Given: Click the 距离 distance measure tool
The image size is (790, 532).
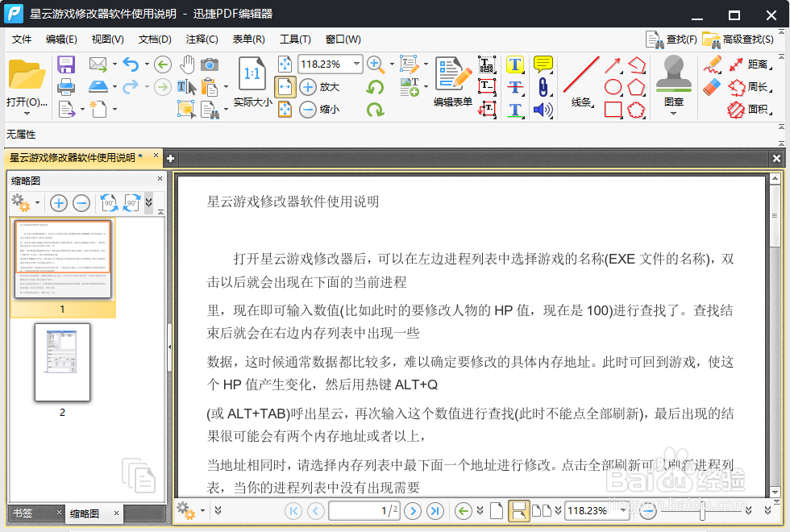Looking at the screenshot, I should pyautogui.click(x=750, y=64).
